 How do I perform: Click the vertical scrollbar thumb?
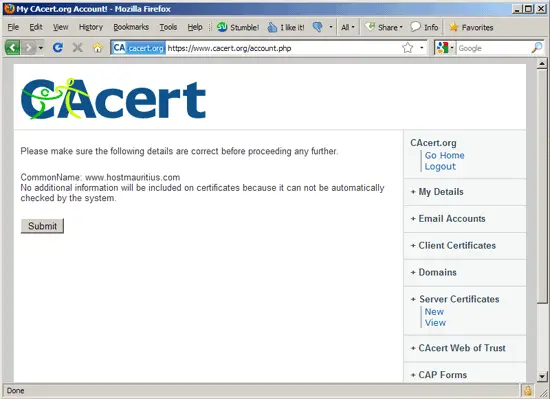click(x=542, y=185)
